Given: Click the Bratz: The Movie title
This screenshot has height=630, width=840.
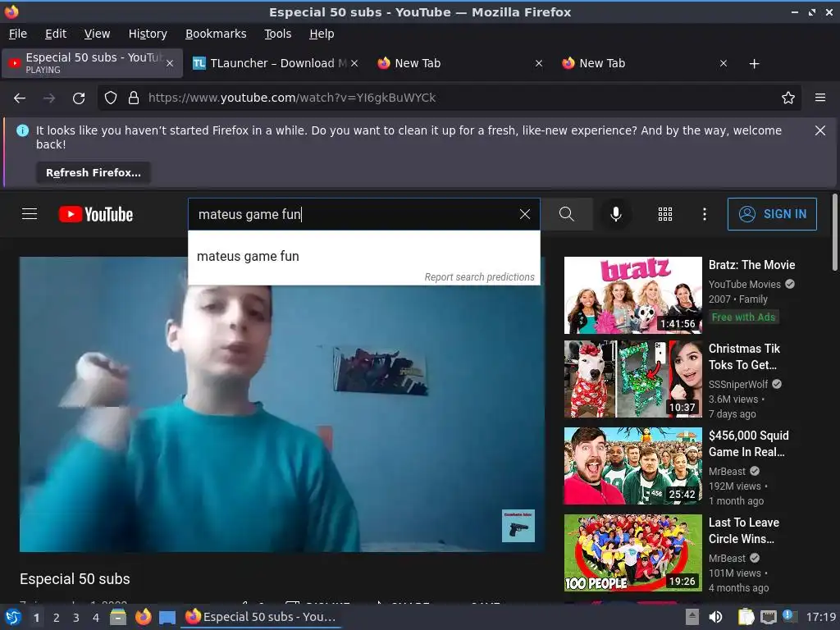Looking at the screenshot, I should tap(751, 265).
